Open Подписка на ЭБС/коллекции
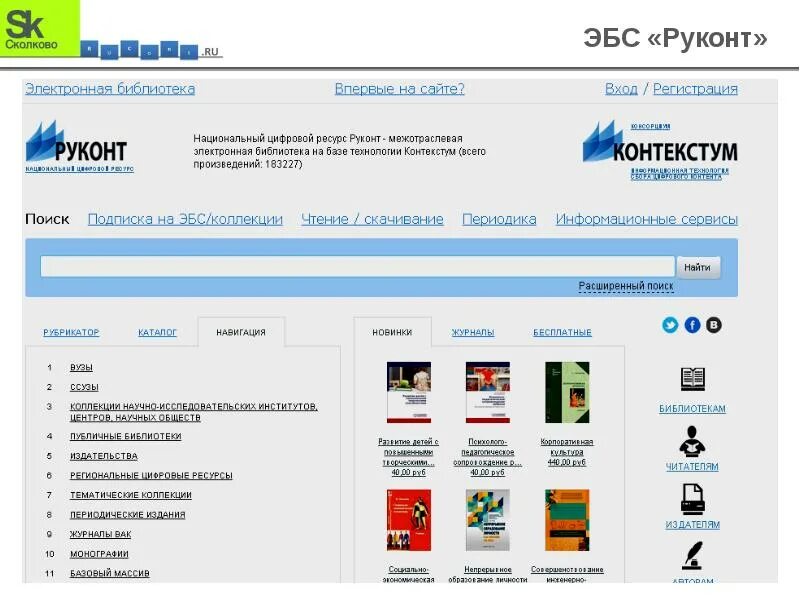 tap(185, 219)
